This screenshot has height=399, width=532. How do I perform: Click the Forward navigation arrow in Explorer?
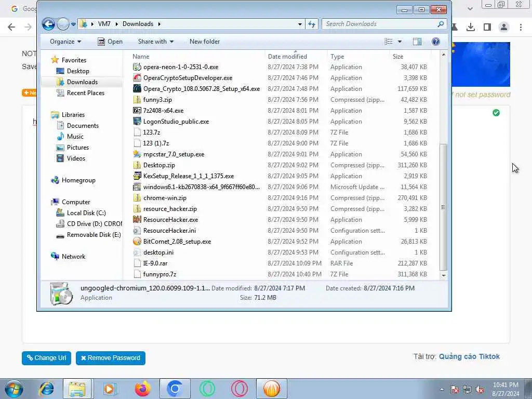click(63, 24)
